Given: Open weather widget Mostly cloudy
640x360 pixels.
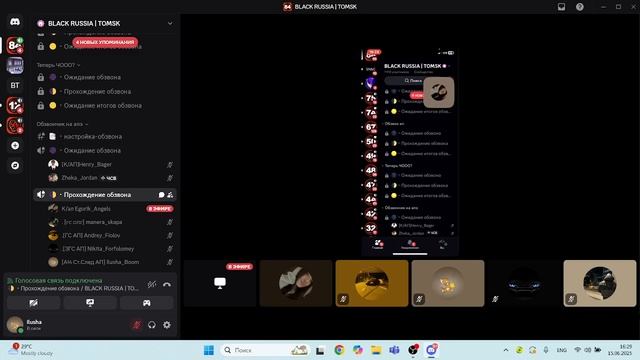Looking at the screenshot, I should (31, 350).
